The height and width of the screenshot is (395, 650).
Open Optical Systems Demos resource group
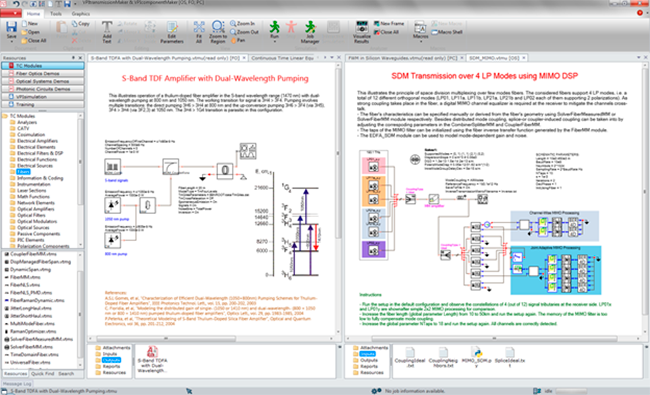click(43, 81)
